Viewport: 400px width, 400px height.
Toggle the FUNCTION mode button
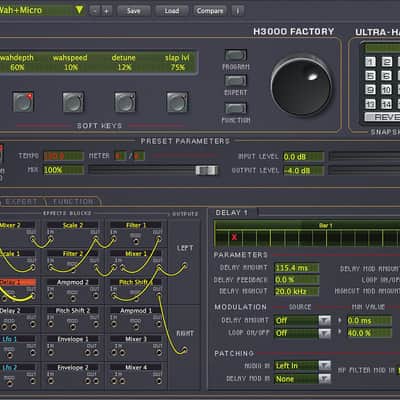[236, 108]
